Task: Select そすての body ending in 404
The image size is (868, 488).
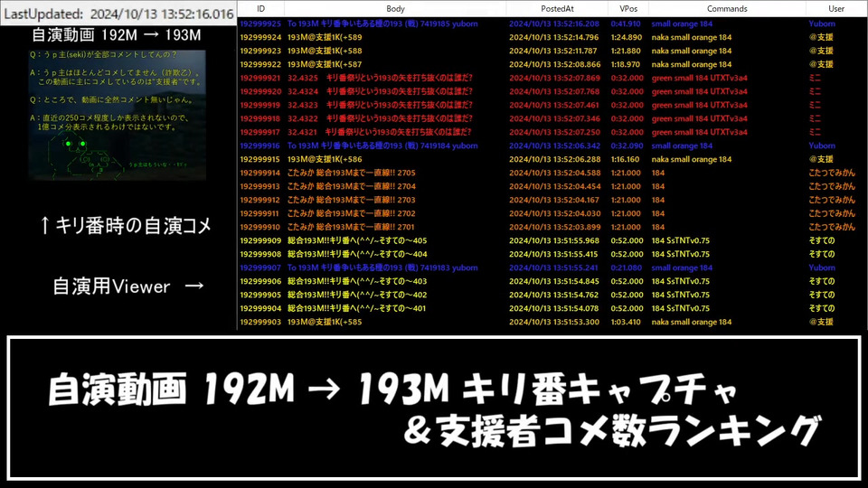Action: coord(357,254)
